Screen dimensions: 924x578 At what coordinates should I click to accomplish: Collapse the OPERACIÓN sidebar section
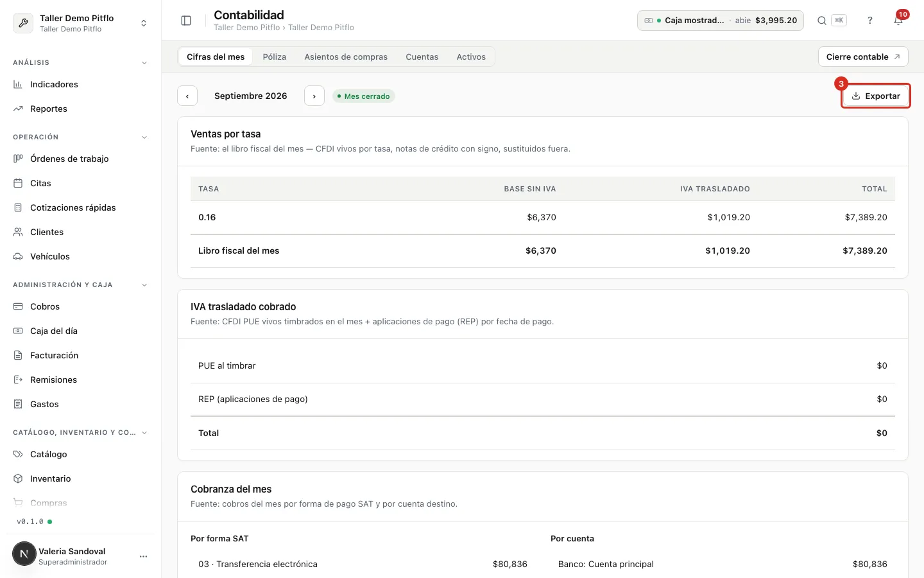[144, 137]
